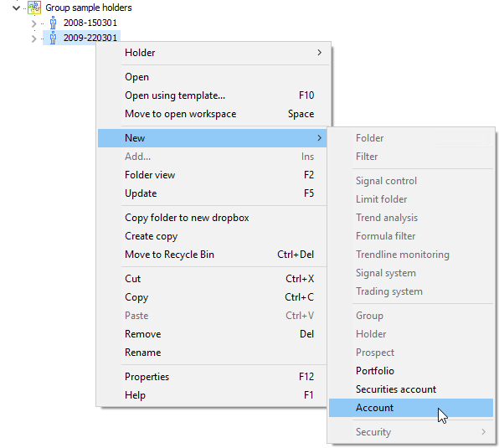Collapse the Group sample holders node

[x=16, y=8]
